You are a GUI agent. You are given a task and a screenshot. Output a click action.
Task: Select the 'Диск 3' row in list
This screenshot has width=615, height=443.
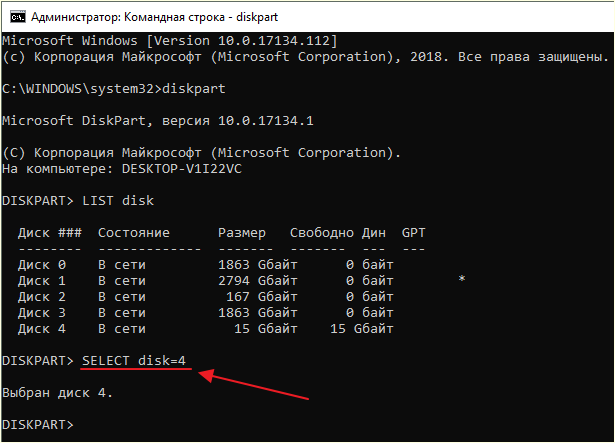pos(206,313)
